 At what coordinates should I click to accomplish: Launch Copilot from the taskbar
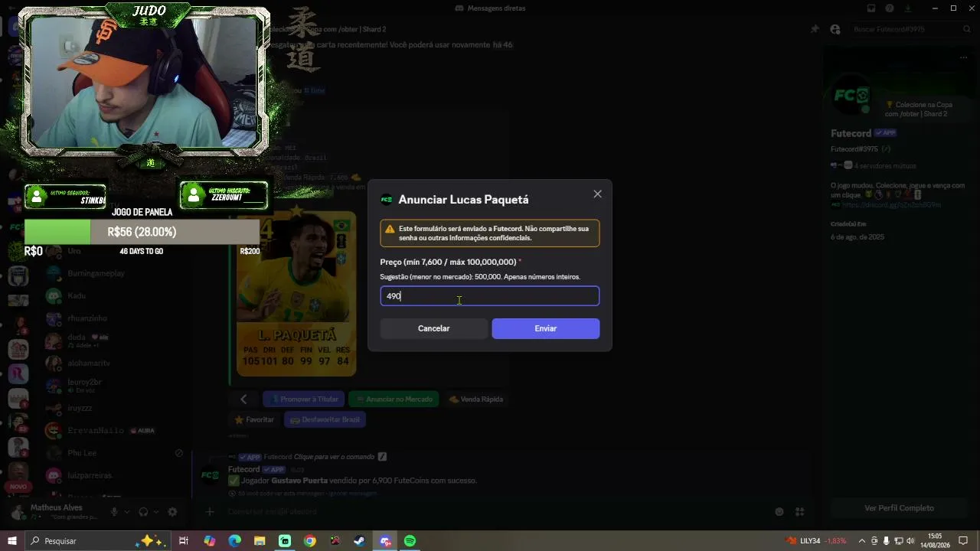point(210,541)
